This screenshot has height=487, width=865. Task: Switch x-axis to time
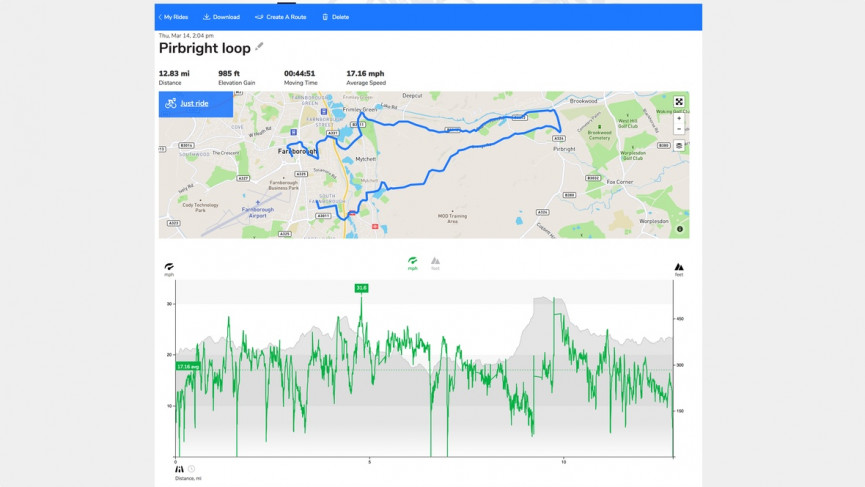coord(191,468)
